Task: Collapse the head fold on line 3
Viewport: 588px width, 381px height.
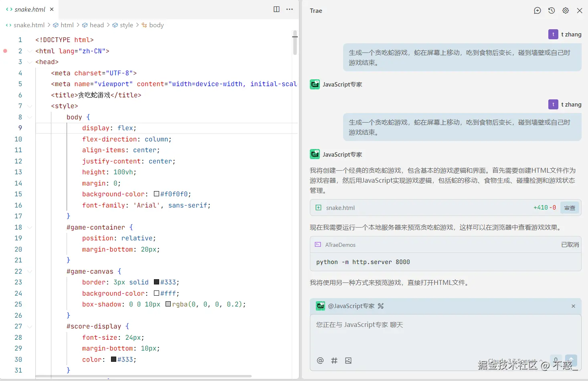Action: tap(30, 62)
